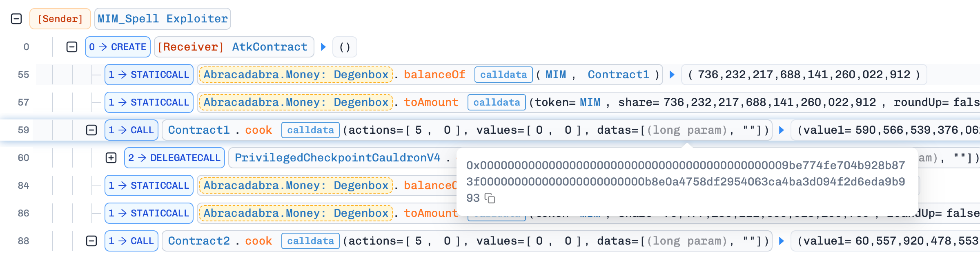The image size is (980, 256).
Task: Click Contract1 argument in balanceOf call
Action: click(619, 75)
